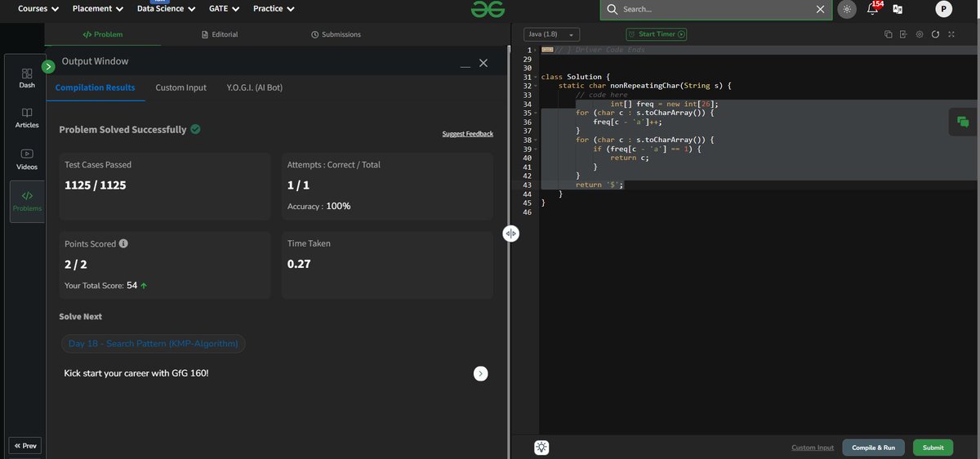
Task: Open the profile avatar P
Action: pyautogui.click(x=944, y=9)
